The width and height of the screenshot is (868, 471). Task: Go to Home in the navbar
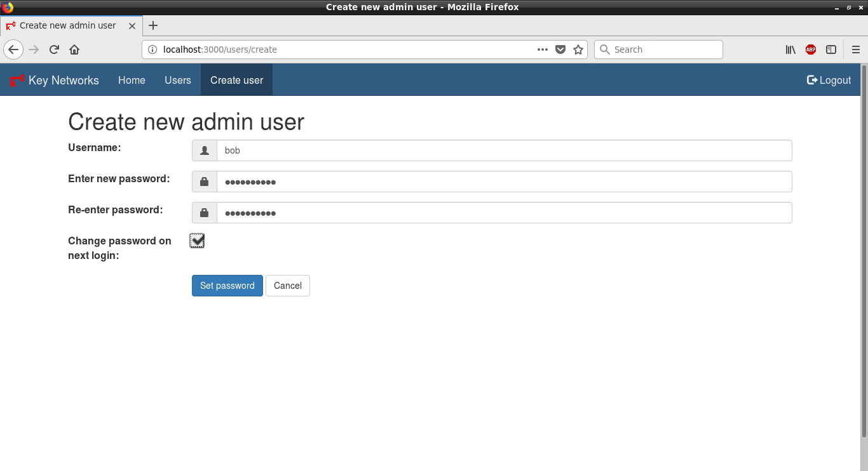132,80
